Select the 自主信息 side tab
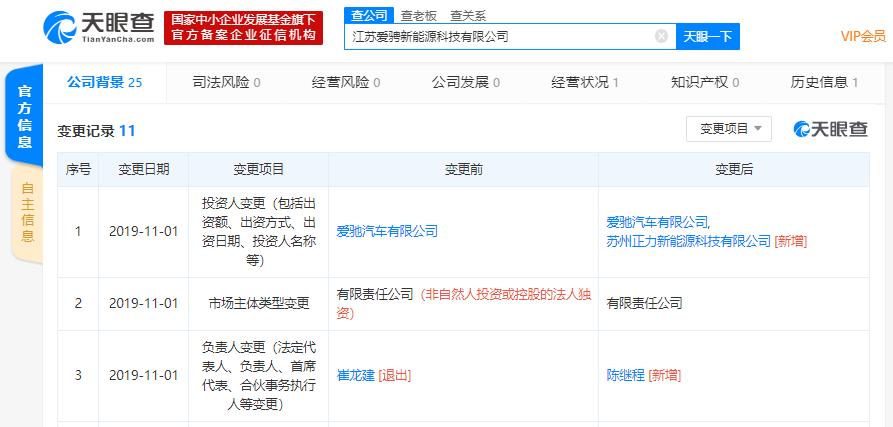 [27, 212]
